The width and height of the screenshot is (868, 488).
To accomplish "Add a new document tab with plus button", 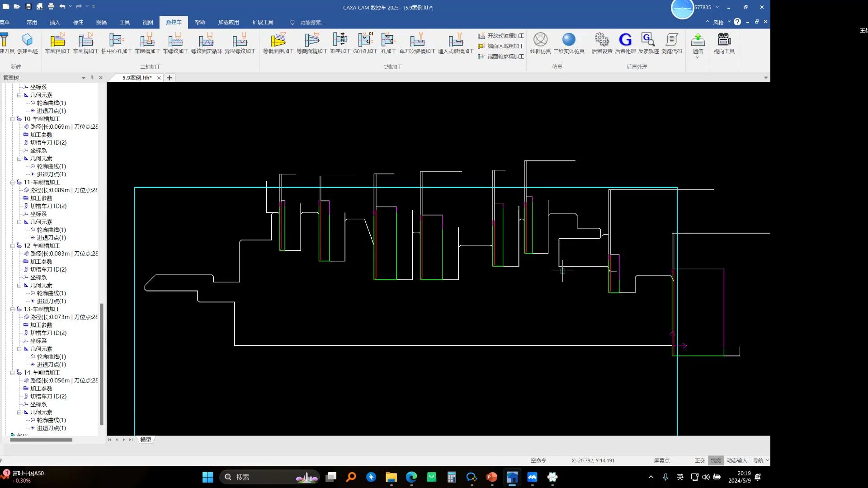I will tap(170, 78).
